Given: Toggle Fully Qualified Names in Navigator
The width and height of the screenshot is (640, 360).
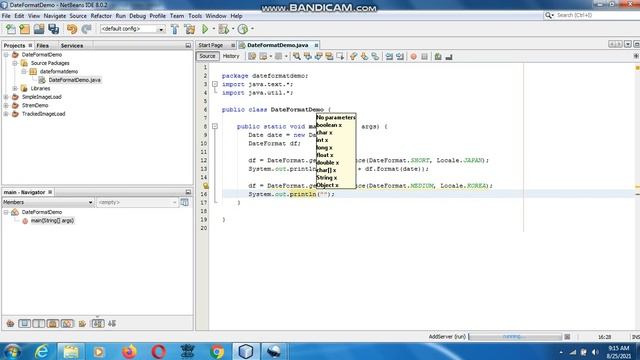Looking at the screenshot, I should pos(82,324).
